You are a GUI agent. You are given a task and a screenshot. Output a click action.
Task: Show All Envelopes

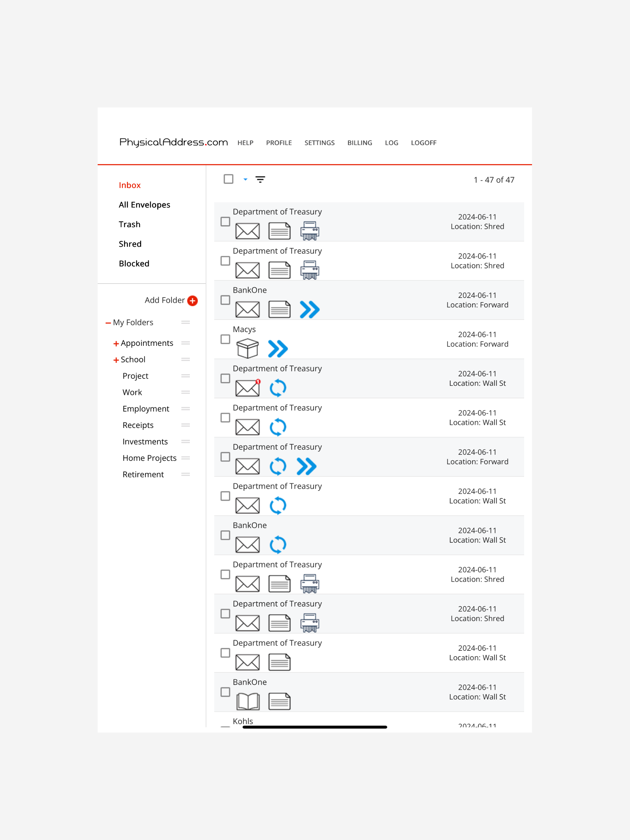[x=145, y=205]
